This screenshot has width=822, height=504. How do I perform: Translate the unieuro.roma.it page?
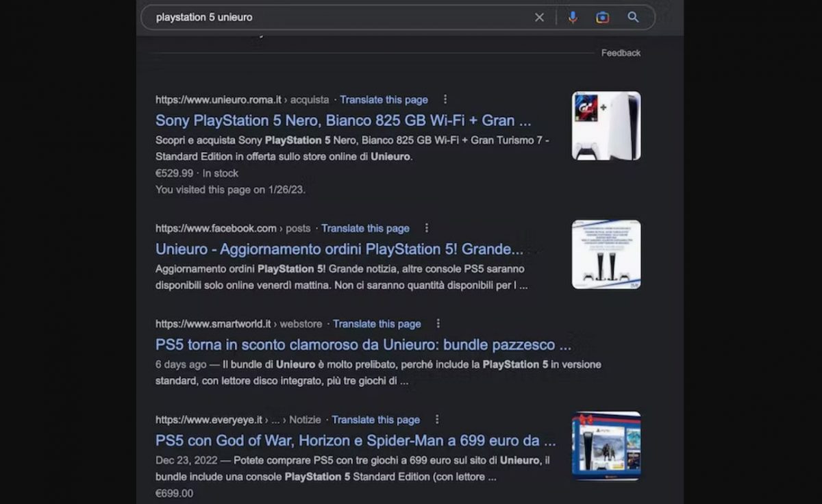tap(384, 99)
